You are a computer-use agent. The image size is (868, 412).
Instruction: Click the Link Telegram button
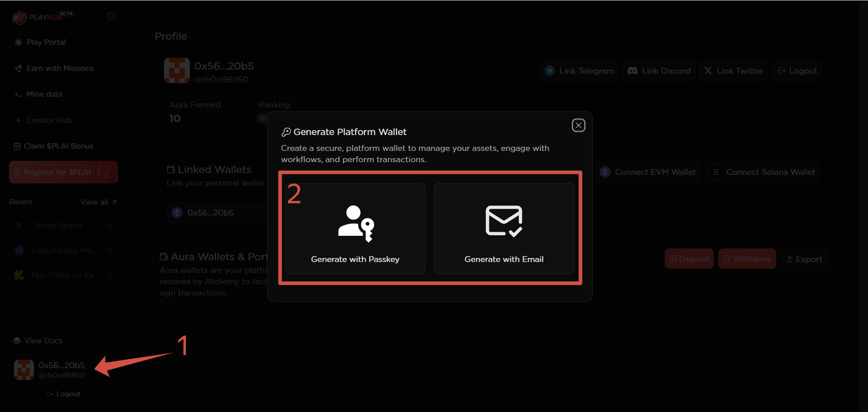[579, 71]
